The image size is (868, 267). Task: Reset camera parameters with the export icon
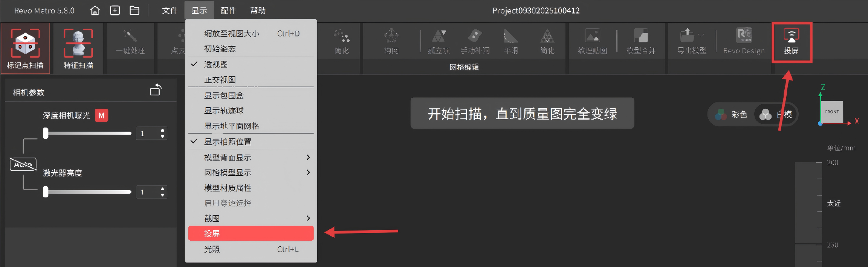coord(156,90)
